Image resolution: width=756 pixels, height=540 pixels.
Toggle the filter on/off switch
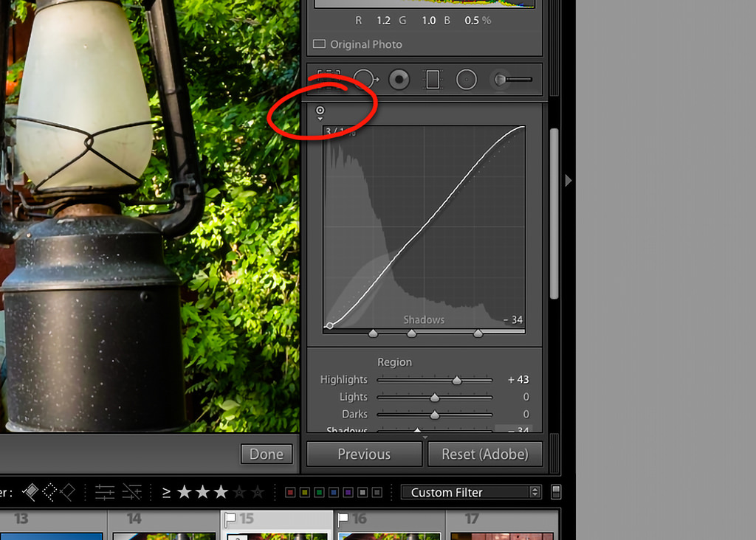pos(555,492)
